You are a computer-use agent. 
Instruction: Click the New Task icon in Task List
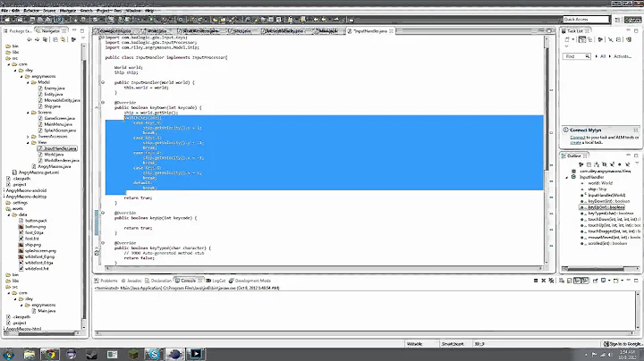pyautogui.click(x=567, y=39)
